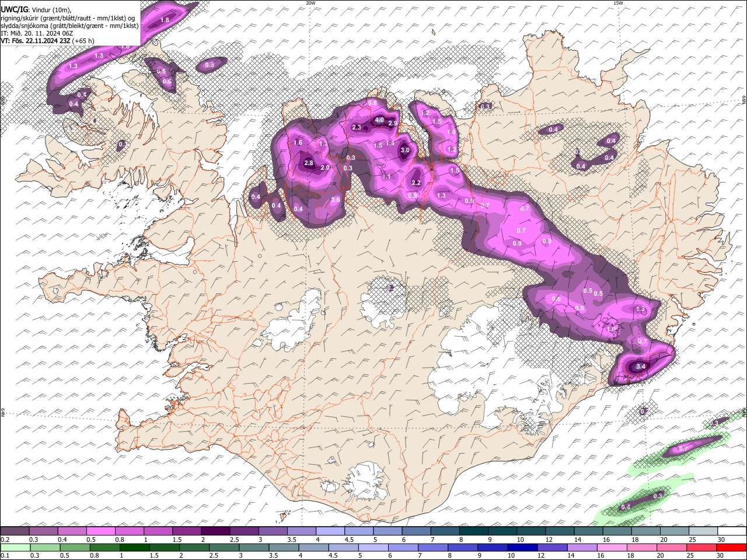
Task: Click the '3.4' snowfall value near the east coast
Action: tap(640, 366)
